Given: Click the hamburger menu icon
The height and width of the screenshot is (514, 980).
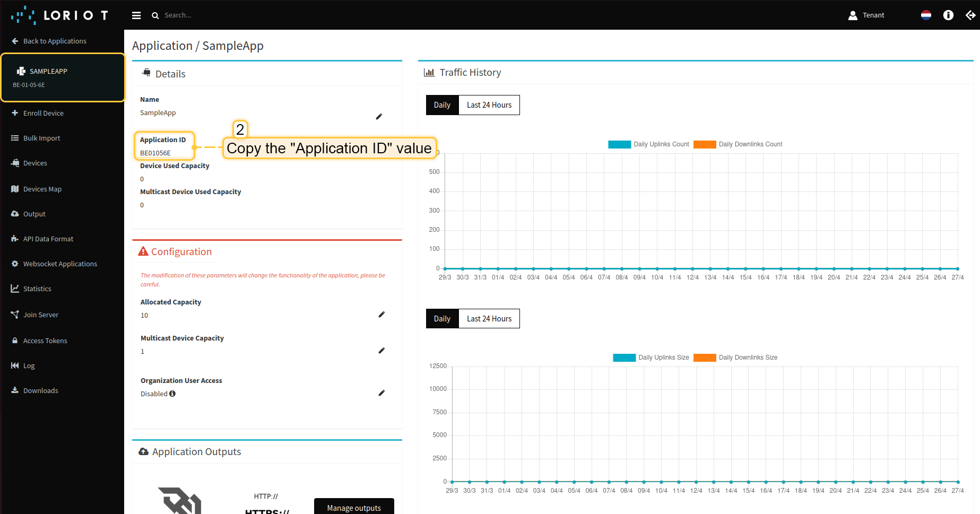Looking at the screenshot, I should 136,15.
